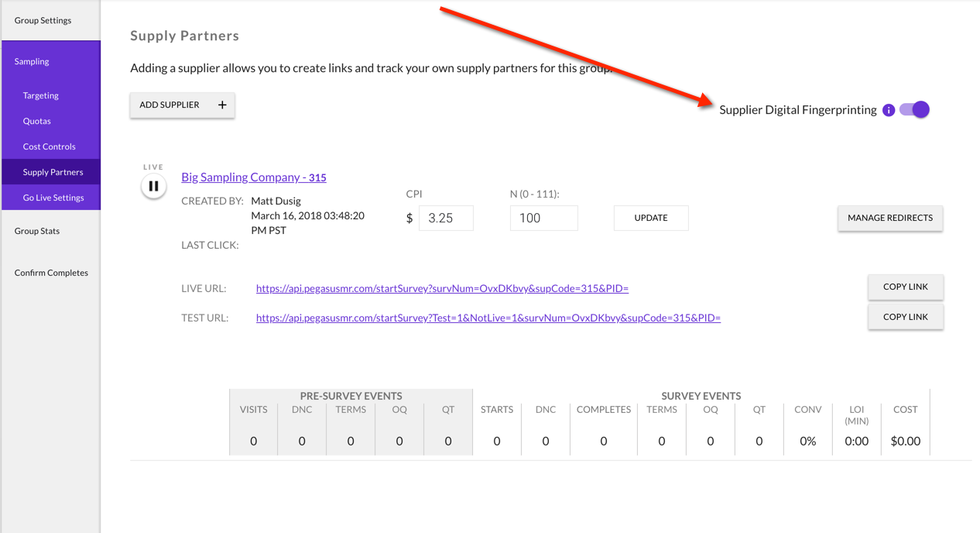Go to Targeting sub-menu item

40,95
